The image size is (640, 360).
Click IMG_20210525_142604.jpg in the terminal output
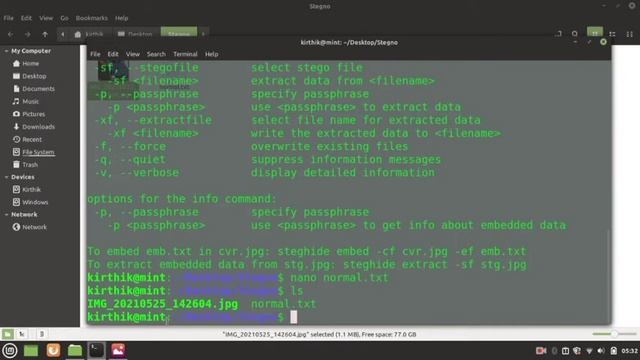tap(162, 304)
